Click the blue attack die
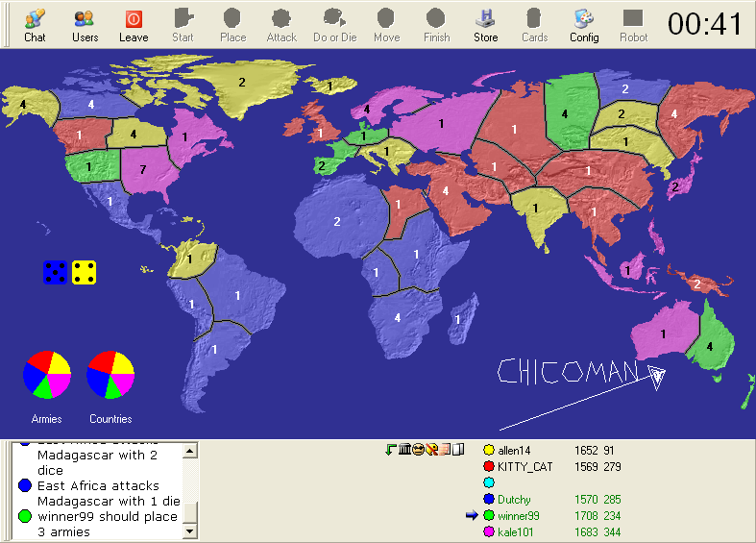Viewport: 756px width, 543px height. [x=55, y=273]
